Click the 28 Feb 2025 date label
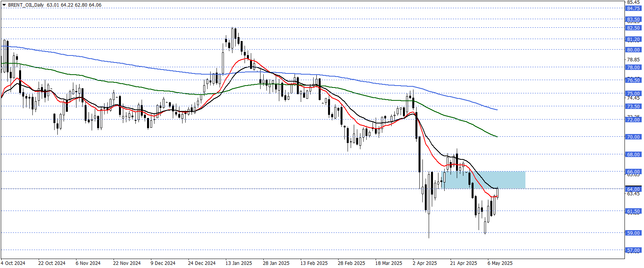 click(x=351, y=263)
